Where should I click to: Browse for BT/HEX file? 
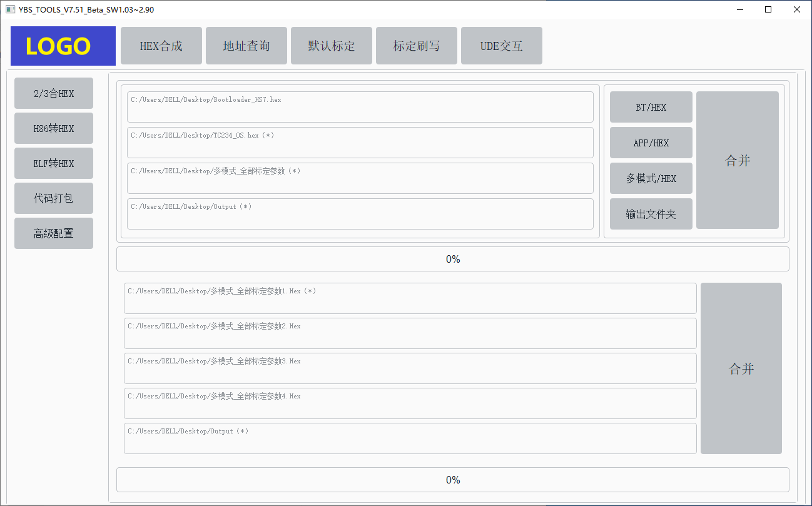(651, 107)
